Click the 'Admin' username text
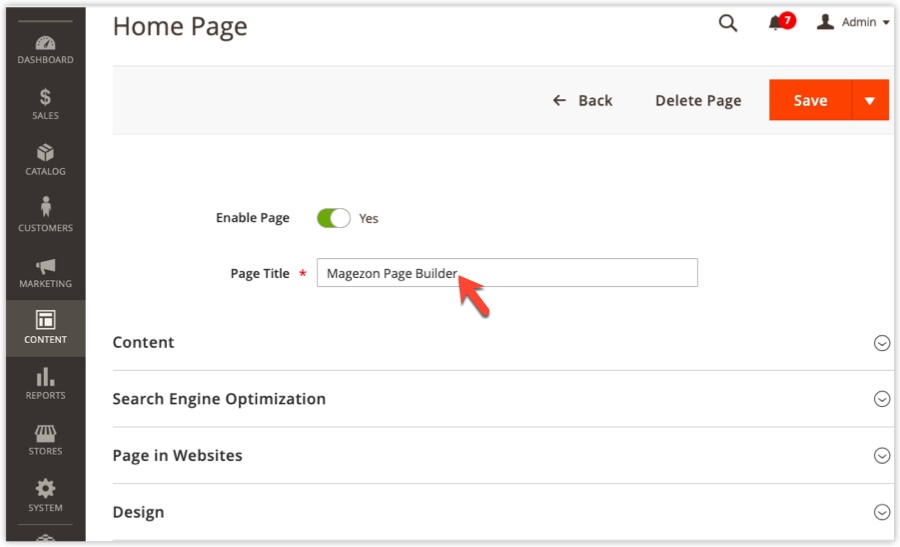Image resolution: width=900 pixels, height=547 pixels. coord(859,22)
